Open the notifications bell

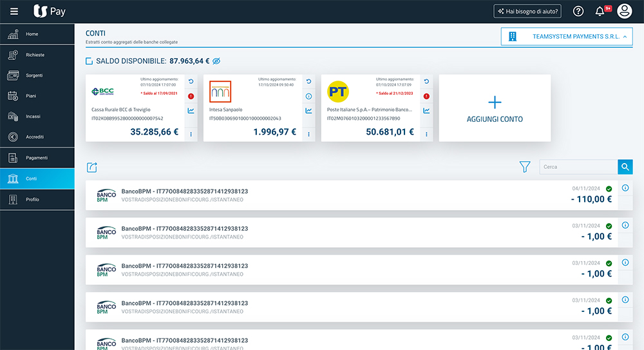(600, 11)
